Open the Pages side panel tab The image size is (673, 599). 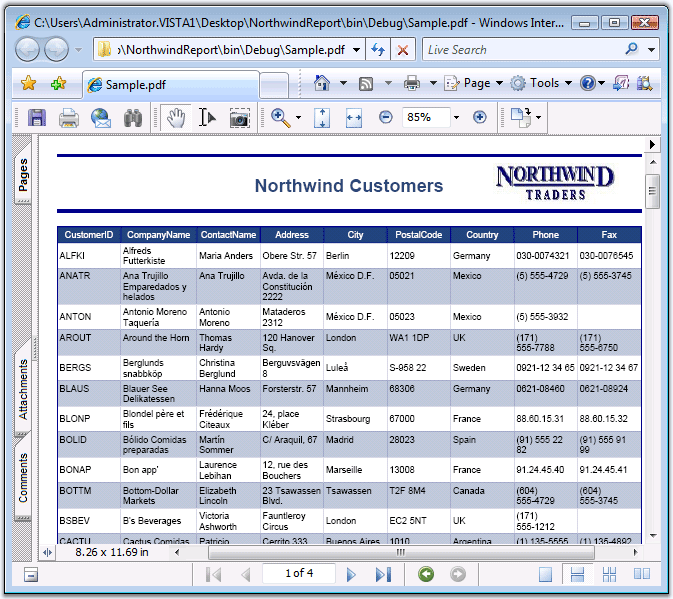[23, 175]
